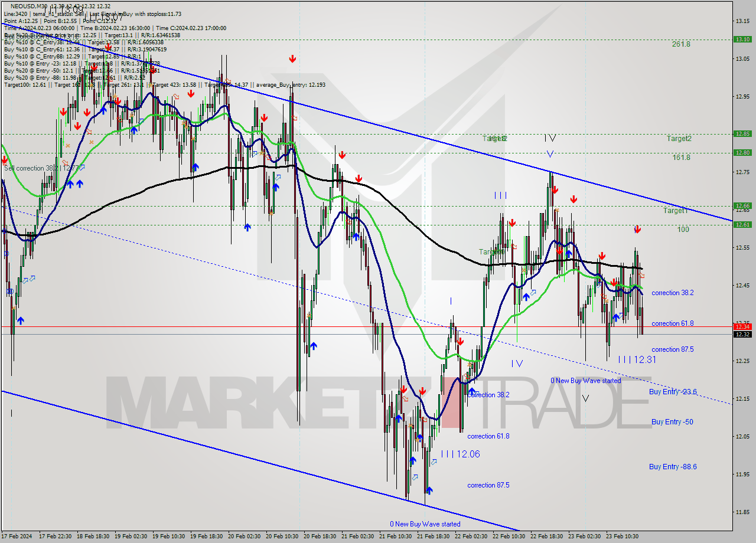Image resolution: width=756 pixels, height=543 pixels.
Task: Click the green 12.80 price tag
Action: point(742,152)
